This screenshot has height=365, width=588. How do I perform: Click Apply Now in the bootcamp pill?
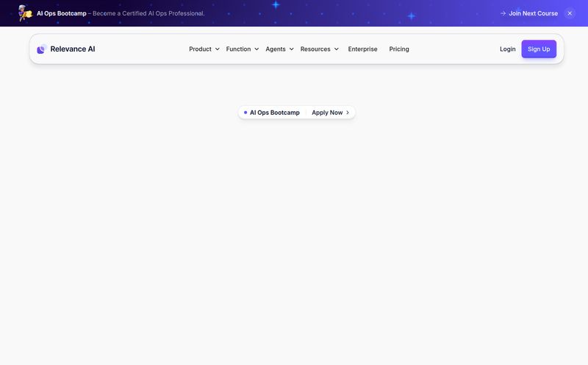pyautogui.click(x=327, y=113)
